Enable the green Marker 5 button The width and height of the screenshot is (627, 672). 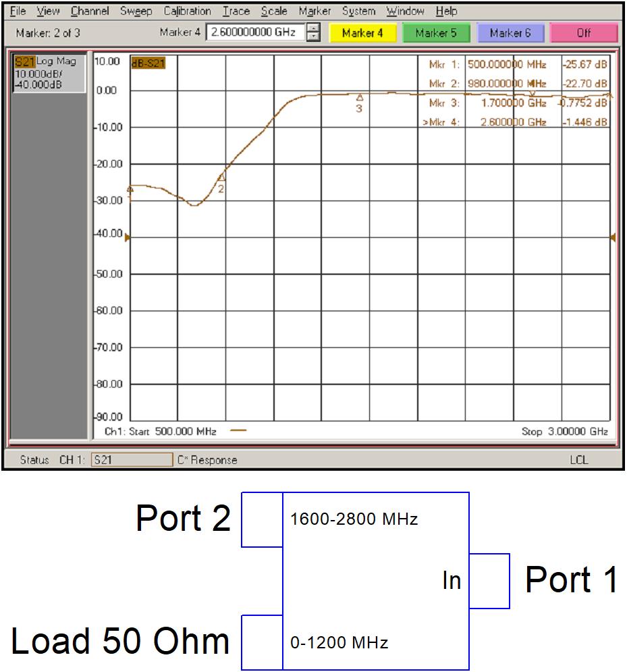[x=437, y=32]
